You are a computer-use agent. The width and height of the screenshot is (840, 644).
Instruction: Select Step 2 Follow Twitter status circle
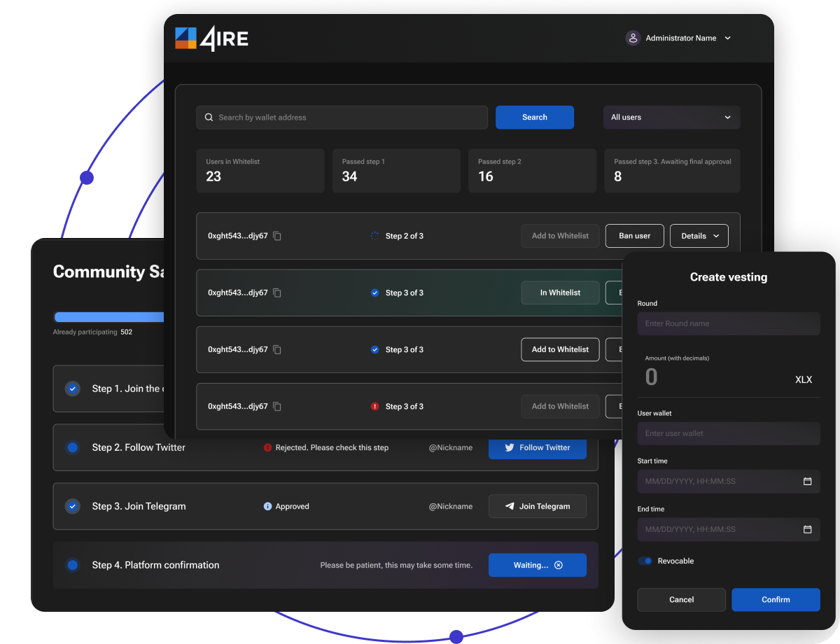click(72, 447)
